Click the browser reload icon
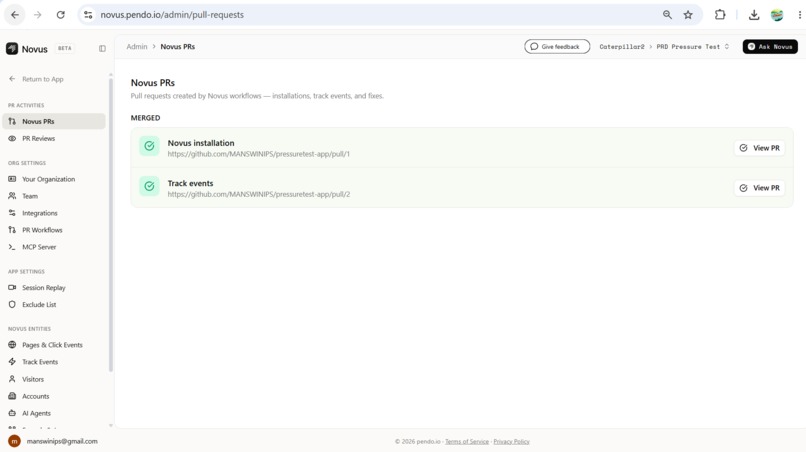This screenshot has height=452, width=806. (61, 15)
